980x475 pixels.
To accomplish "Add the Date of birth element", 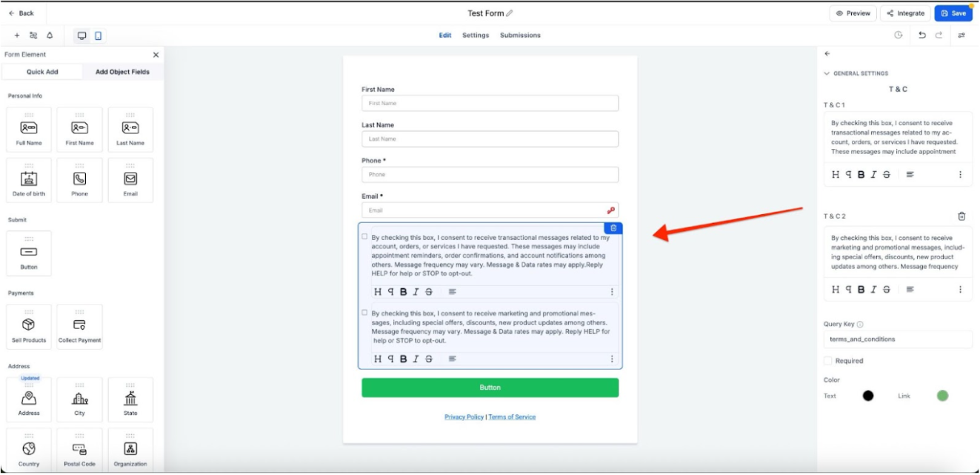I will [29, 180].
